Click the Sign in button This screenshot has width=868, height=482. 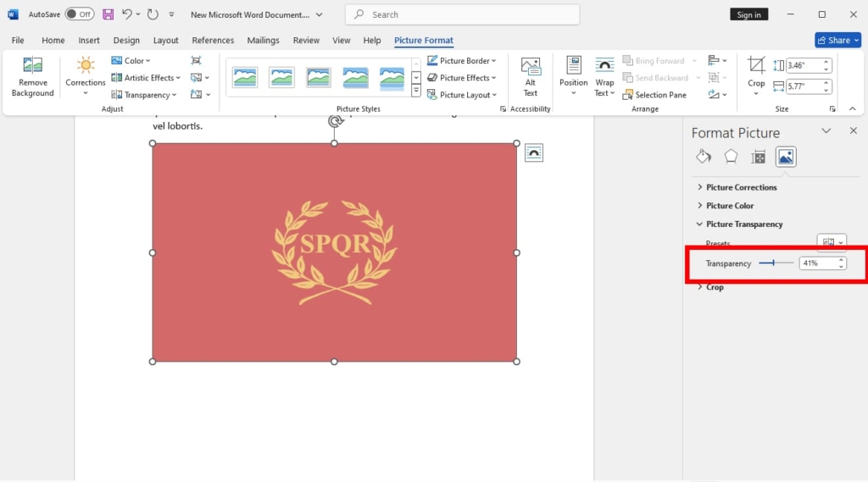tap(748, 15)
